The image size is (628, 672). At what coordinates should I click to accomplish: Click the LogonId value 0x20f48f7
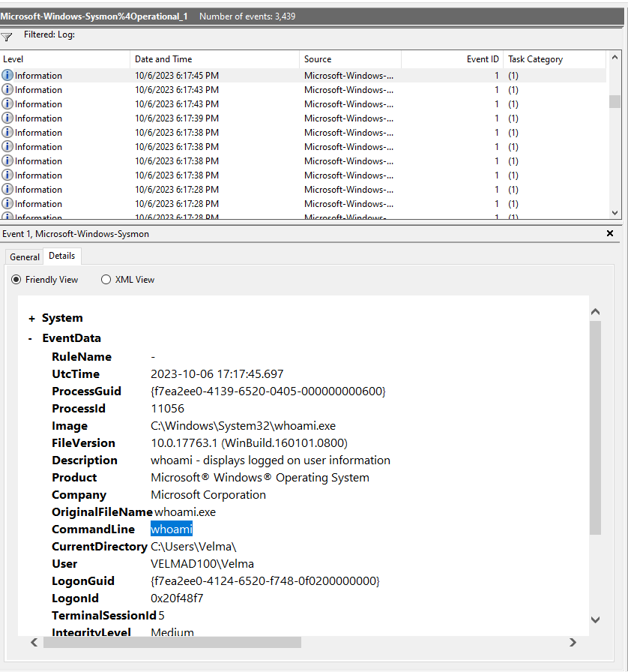tap(177, 598)
